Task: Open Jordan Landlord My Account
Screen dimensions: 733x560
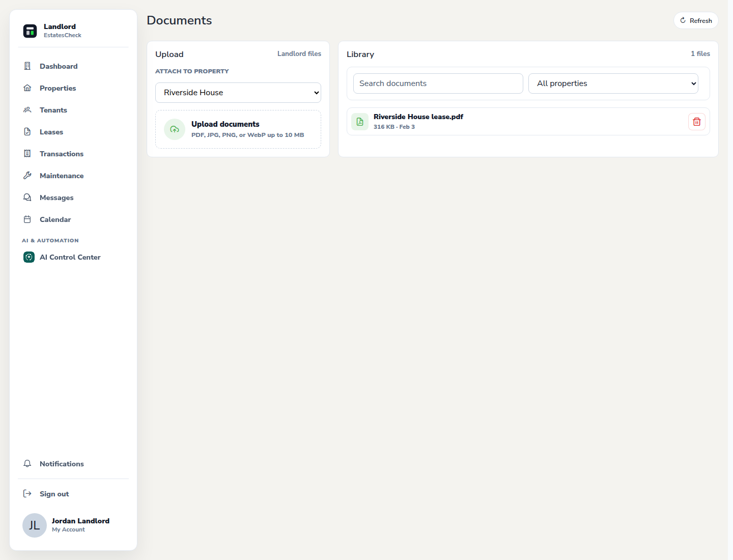Action: coord(73,525)
